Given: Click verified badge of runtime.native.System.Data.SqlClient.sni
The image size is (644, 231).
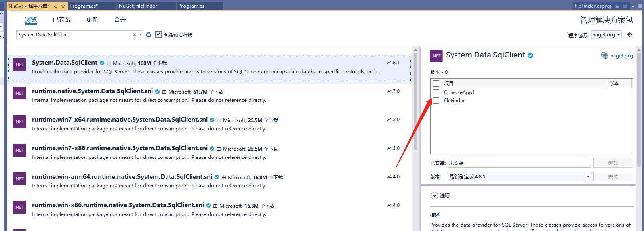Looking at the screenshot, I should (157, 92).
